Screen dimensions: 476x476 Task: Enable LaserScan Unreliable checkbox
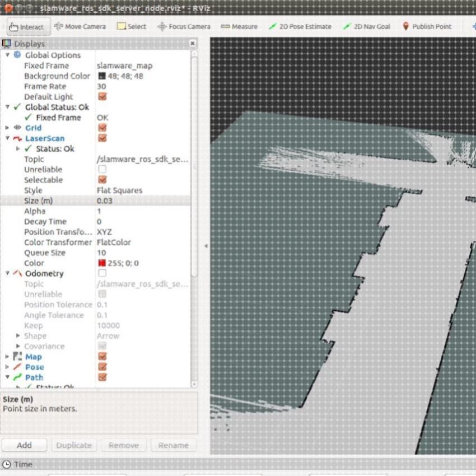click(102, 169)
